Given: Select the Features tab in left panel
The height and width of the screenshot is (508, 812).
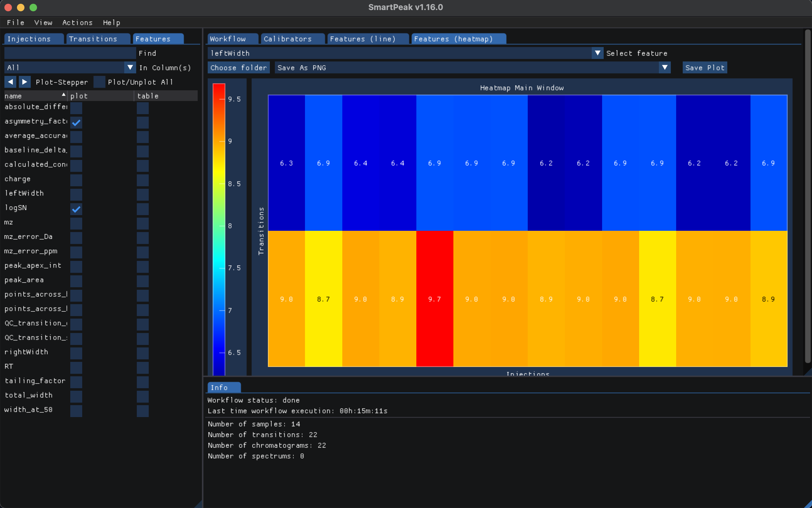Looking at the screenshot, I should click(158, 39).
